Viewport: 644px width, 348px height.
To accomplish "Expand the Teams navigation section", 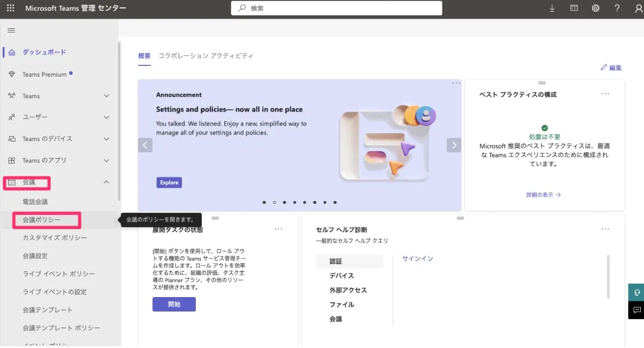I will [106, 96].
